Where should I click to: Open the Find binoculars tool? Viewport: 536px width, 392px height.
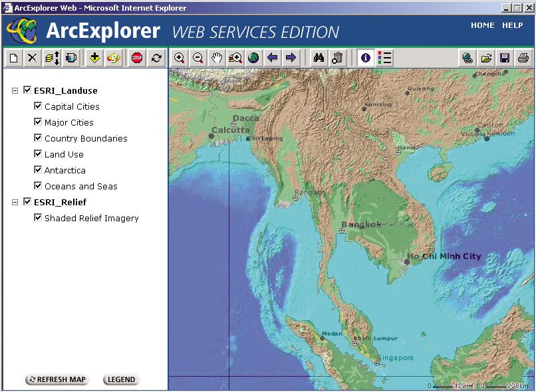coord(319,58)
